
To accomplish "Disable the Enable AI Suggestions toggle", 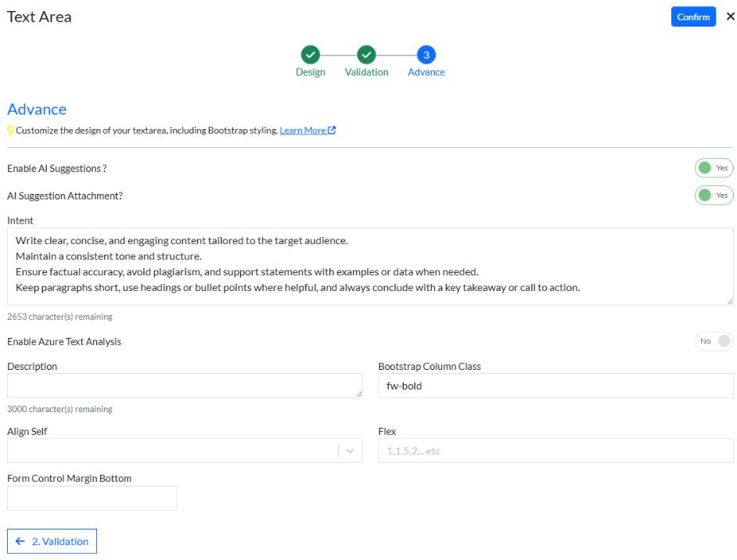I will (714, 168).
